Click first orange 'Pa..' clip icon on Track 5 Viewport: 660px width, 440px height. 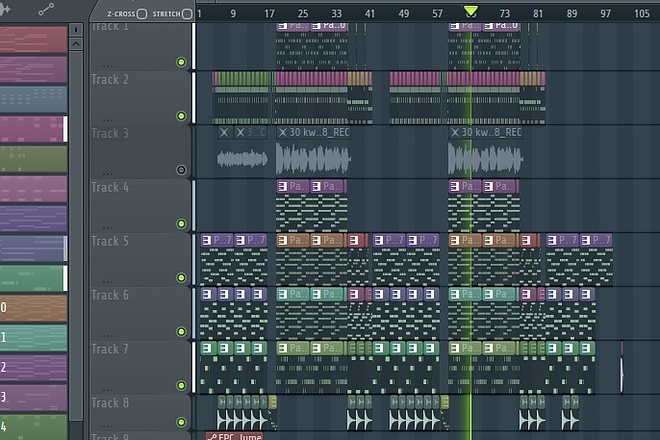click(x=282, y=240)
